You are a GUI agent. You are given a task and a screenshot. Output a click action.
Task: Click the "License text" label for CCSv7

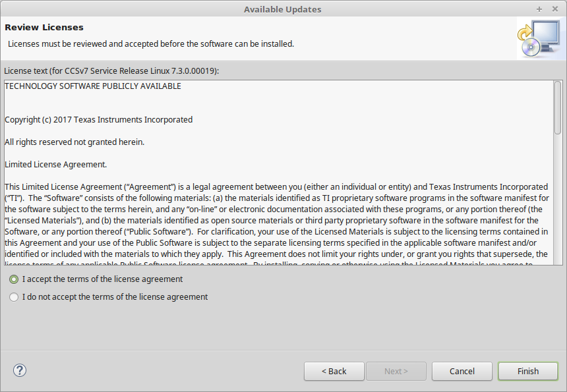point(111,70)
